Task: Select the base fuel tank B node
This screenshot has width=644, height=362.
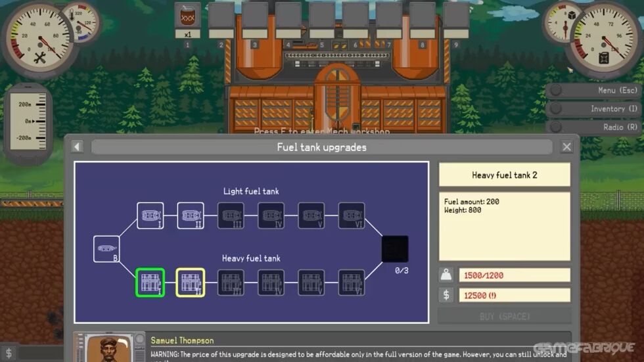Action: click(x=106, y=249)
